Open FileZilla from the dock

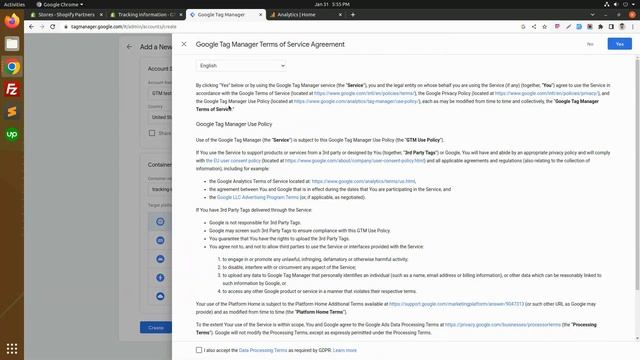click(12, 89)
